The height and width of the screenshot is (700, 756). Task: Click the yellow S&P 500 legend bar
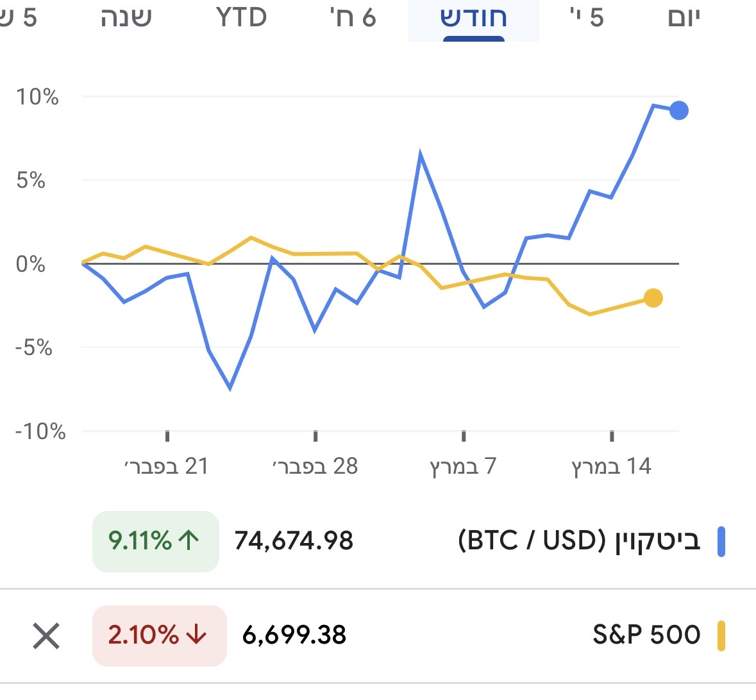721,636
